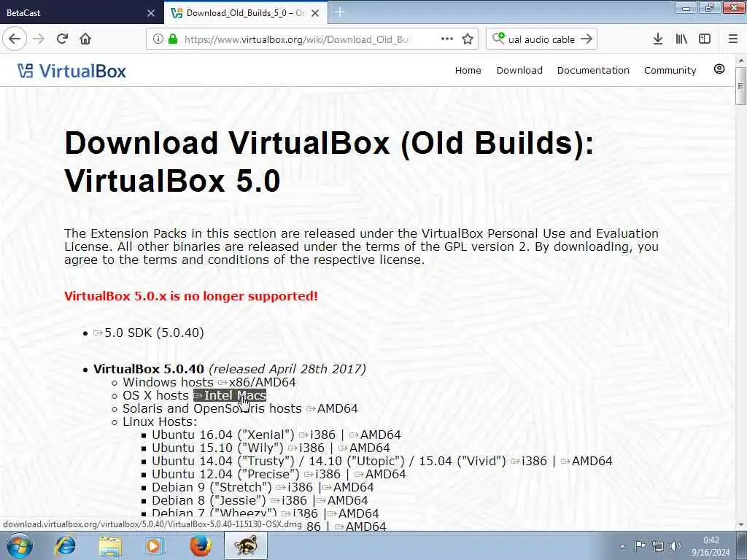Bookmark this page with the star icon
Viewport: 747px width, 560px height.
pyautogui.click(x=468, y=39)
